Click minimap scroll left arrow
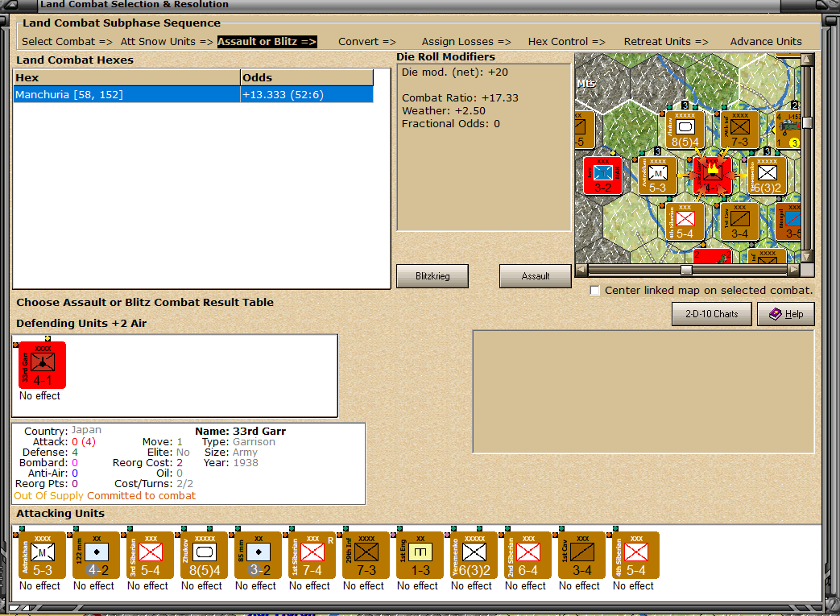Viewport: 840px width, 616px height. click(x=581, y=270)
